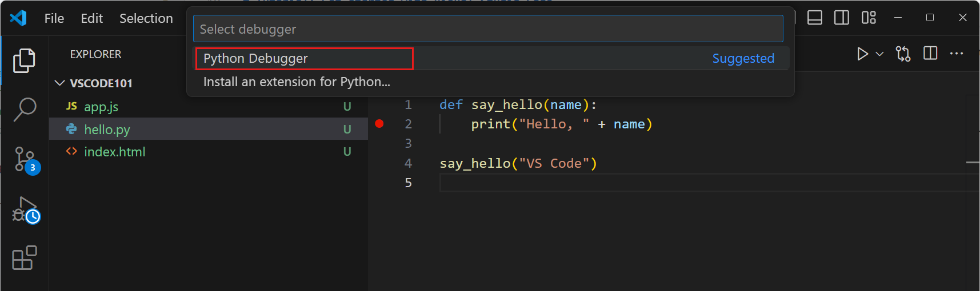Open the Extensions view icon
The image size is (980, 291).
pos(24,258)
